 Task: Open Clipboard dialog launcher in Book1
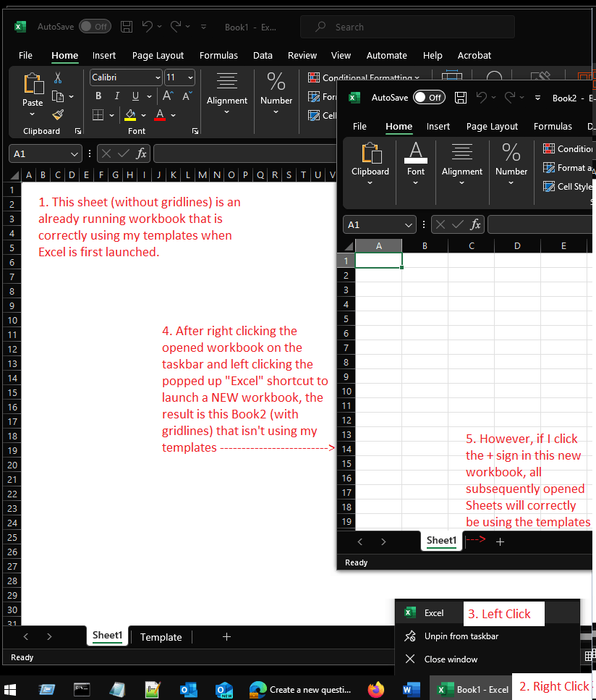[78, 131]
